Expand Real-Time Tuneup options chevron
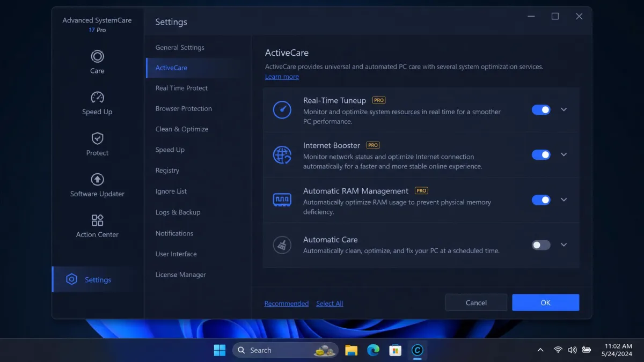The width and height of the screenshot is (644, 362). 563,109
